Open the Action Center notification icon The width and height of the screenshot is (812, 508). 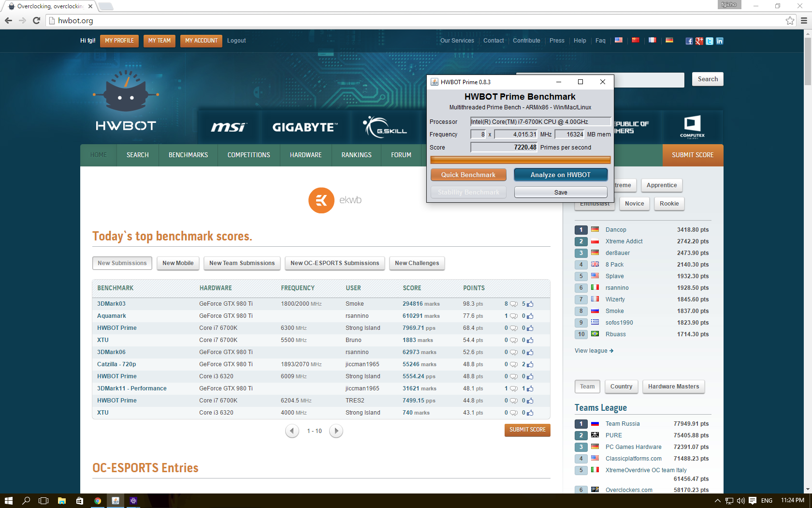(x=752, y=501)
